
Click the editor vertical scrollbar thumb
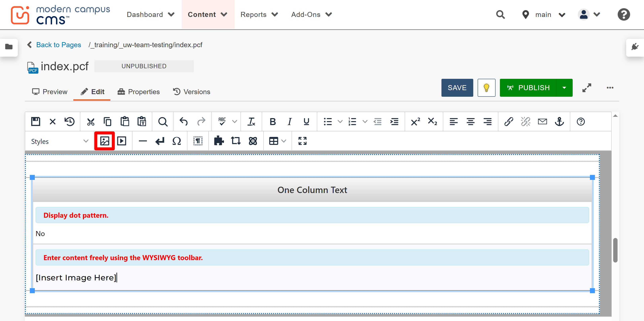[x=615, y=250]
